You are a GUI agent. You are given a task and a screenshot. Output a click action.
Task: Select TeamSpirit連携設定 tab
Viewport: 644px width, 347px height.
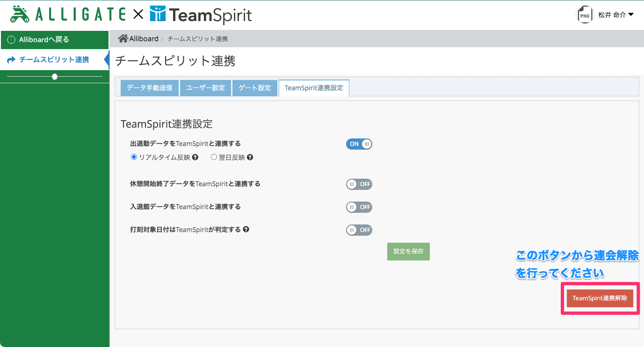coord(314,88)
